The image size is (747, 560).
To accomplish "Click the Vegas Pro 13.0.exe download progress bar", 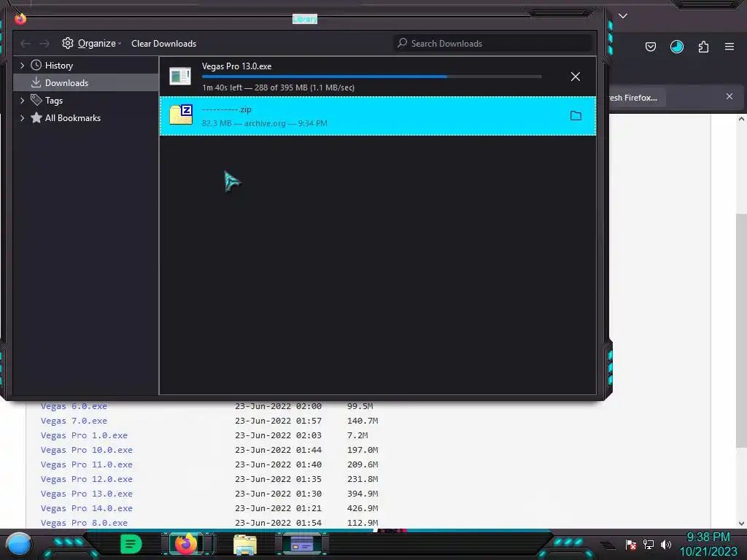I will coord(371,77).
